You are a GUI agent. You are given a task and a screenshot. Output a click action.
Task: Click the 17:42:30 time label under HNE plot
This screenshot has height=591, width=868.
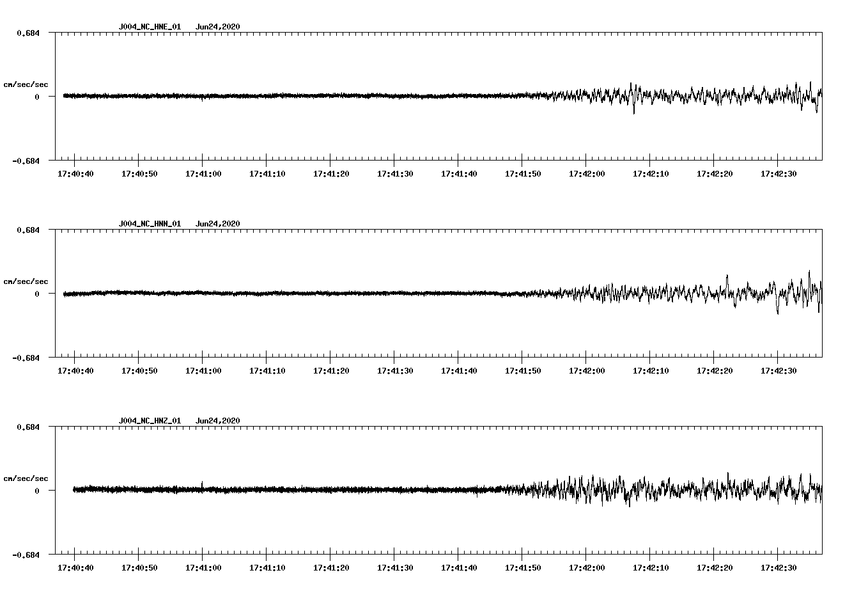tap(779, 174)
